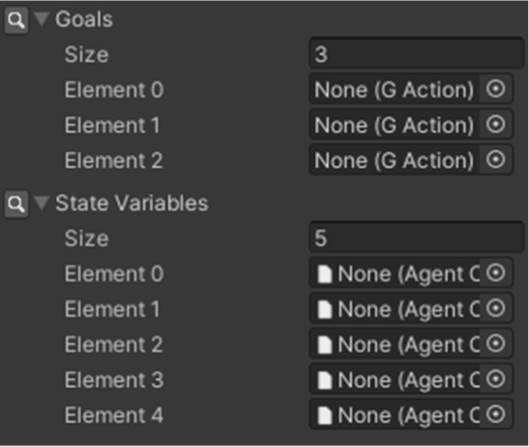Open object picker for State Variables Element 1
This screenshot has height=447, width=529.
pos(496,308)
